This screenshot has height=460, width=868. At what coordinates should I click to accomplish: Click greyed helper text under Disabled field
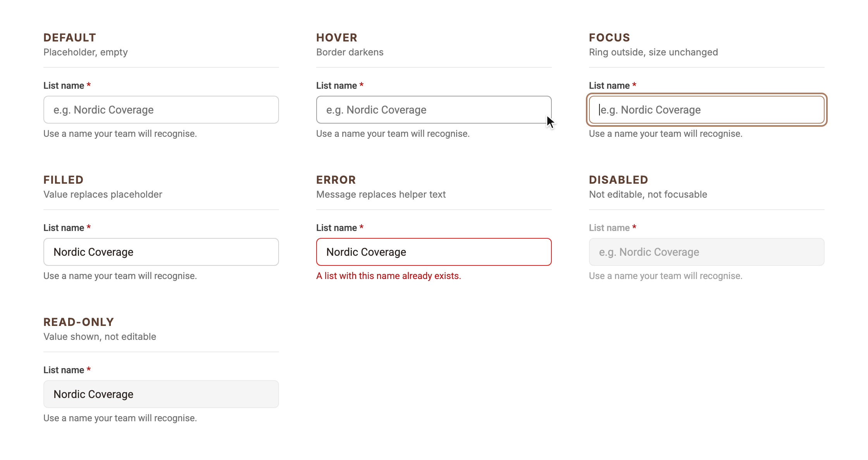[x=666, y=276]
